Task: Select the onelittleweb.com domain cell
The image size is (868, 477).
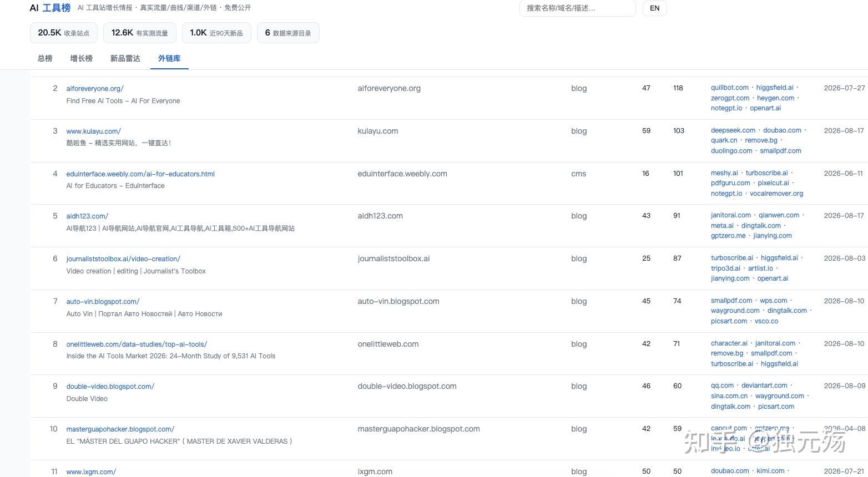Action: pos(388,344)
